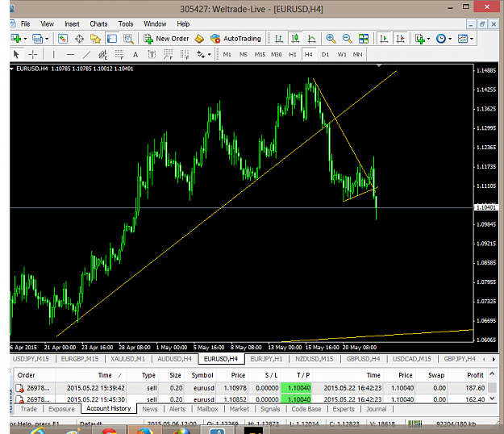This screenshot has height=434, width=504.
Task: Open the periods clock dropdown
Action: tap(444, 39)
